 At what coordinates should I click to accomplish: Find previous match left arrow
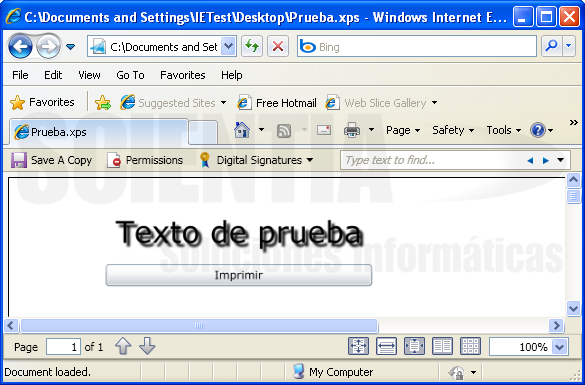(x=530, y=161)
